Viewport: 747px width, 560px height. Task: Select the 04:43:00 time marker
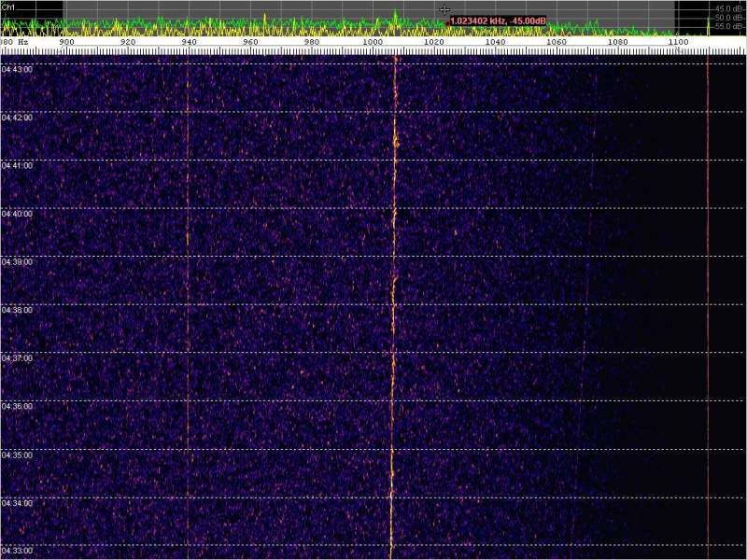pos(16,69)
